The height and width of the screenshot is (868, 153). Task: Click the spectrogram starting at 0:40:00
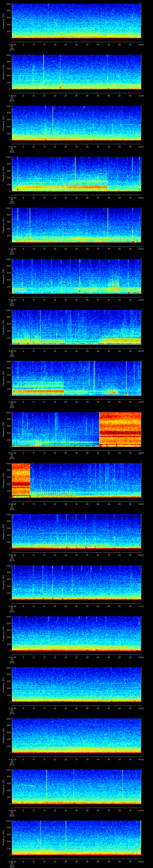[76, 582]
